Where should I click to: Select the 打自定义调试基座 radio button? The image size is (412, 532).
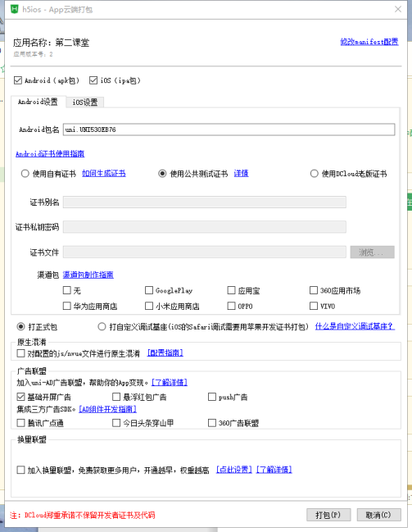click(102, 327)
